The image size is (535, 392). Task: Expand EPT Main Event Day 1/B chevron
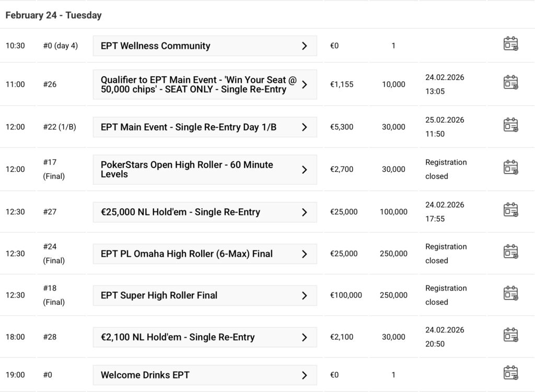click(x=305, y=127)
